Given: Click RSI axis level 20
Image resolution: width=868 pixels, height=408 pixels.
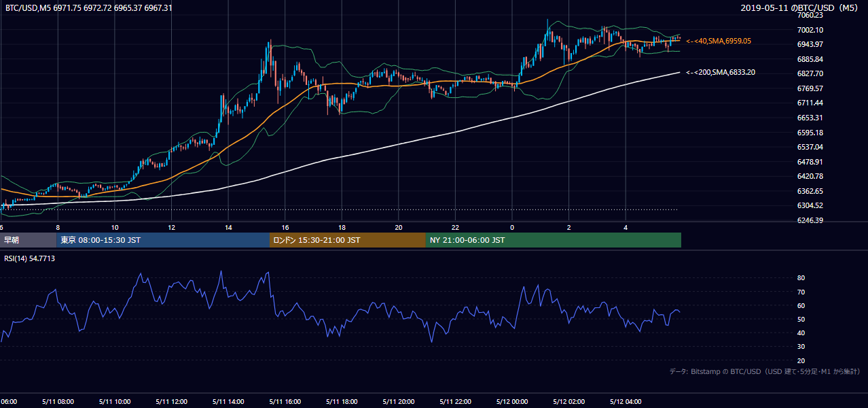Looking at the screenshot, I should pyautogui.click(x=801, y=360).
